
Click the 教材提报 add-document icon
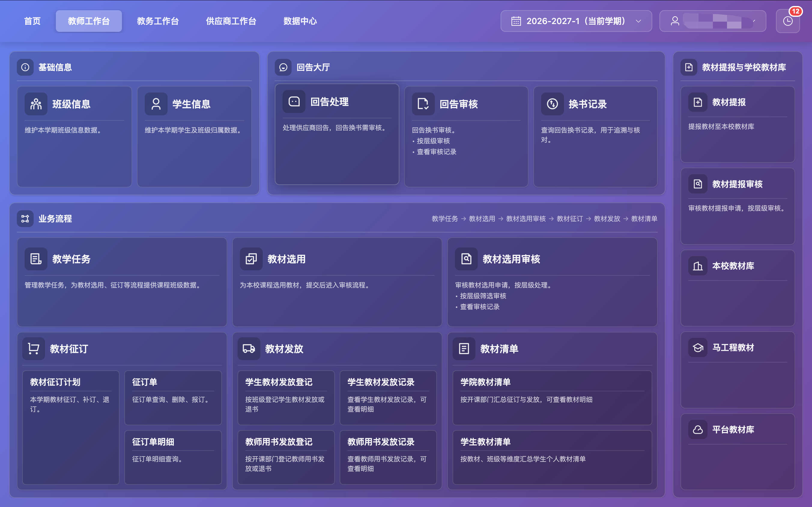[x=698, y=102]
